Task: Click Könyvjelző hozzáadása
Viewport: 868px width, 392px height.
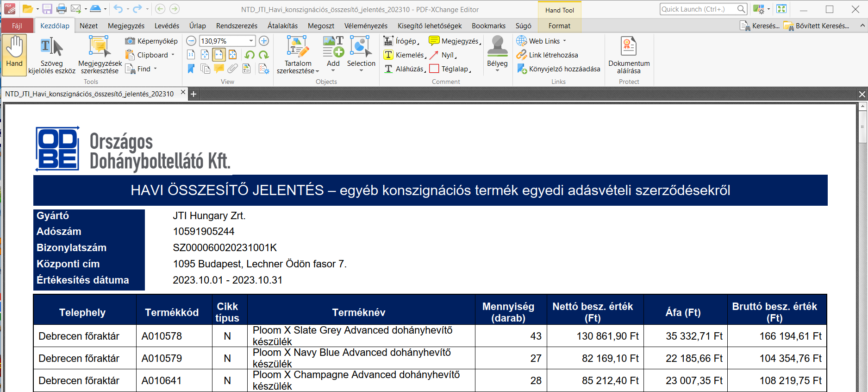Action: click(558, 69)
